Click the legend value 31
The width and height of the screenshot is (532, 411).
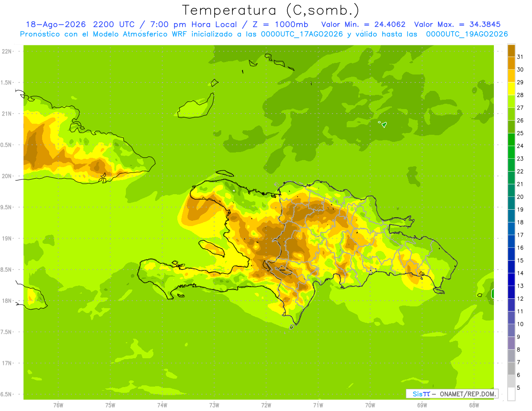coord(520,57)
